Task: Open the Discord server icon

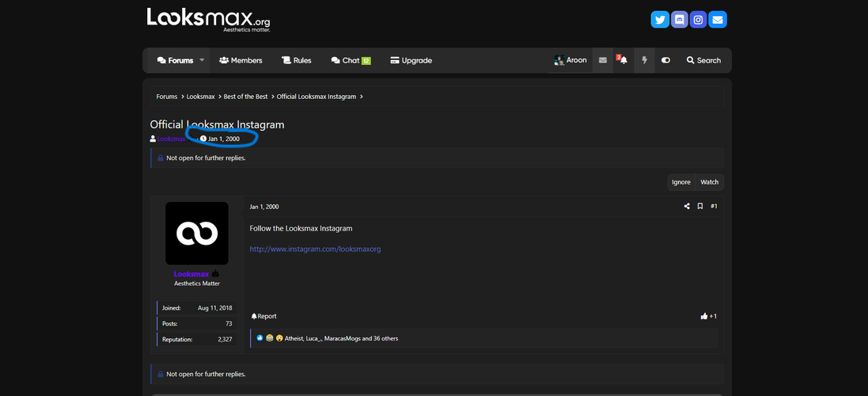Action: click(x=679, y=20)
